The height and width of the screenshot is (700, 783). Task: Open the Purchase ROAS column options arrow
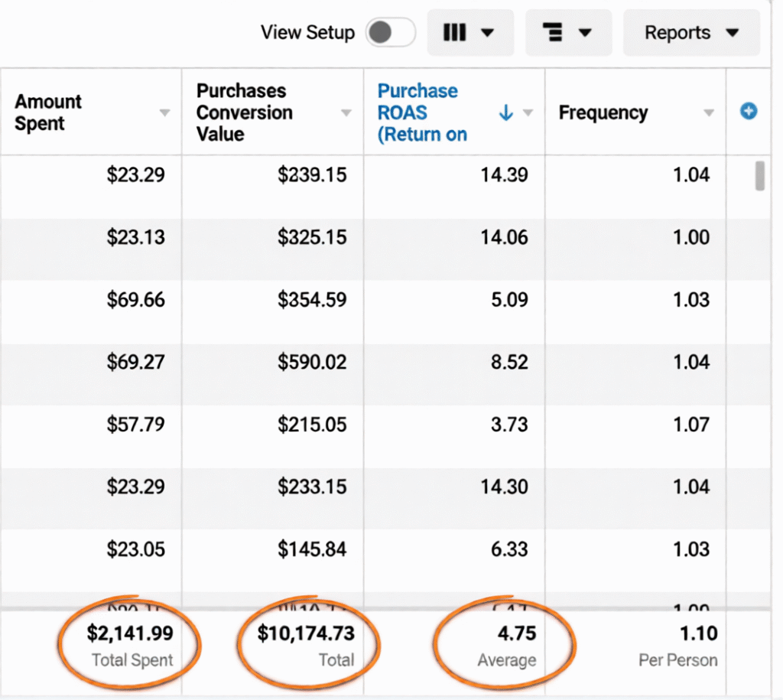(528, 113)
